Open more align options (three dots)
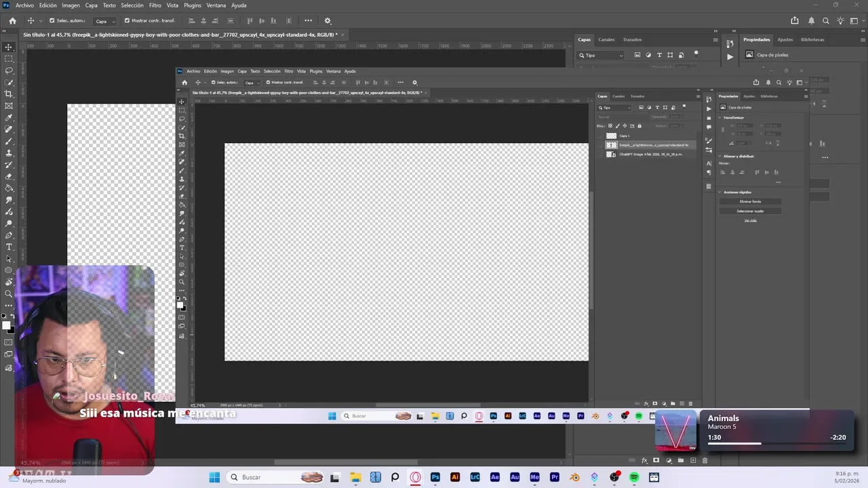The height and width of the screenshot is (488, 868). (x=309, y=21)
